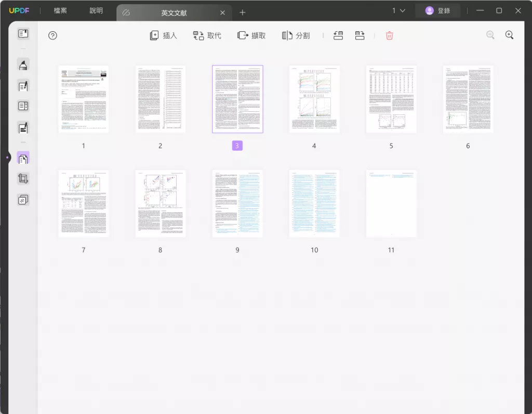Image resolution: width=532 pixels, height=414 pixels.
Task: Click the UPDF logo
Action: (x=19, y=10)
